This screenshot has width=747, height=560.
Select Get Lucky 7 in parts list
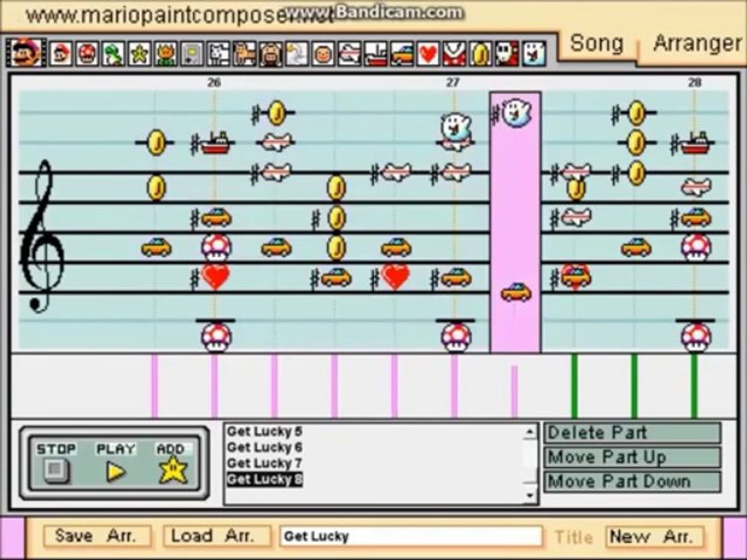[265, 463]
